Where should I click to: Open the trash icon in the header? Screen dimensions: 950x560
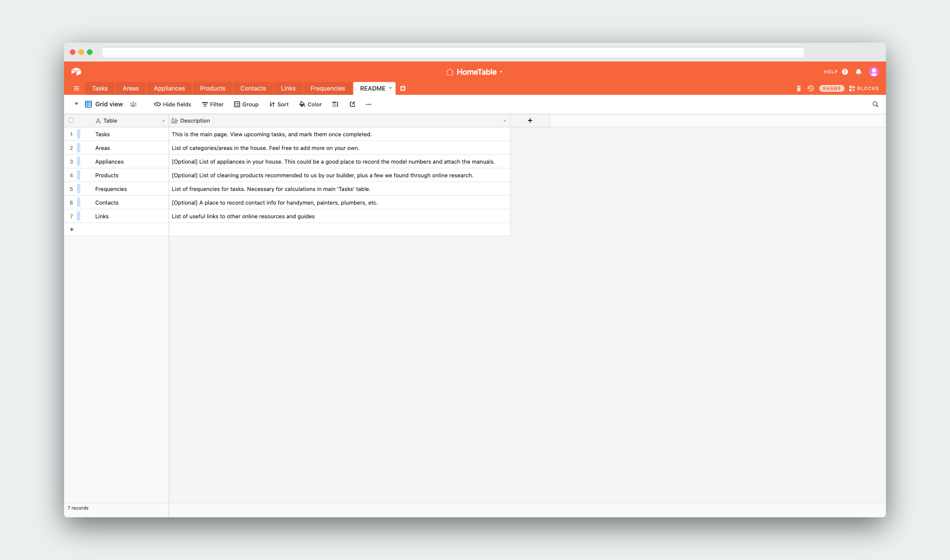pos(798,88)
